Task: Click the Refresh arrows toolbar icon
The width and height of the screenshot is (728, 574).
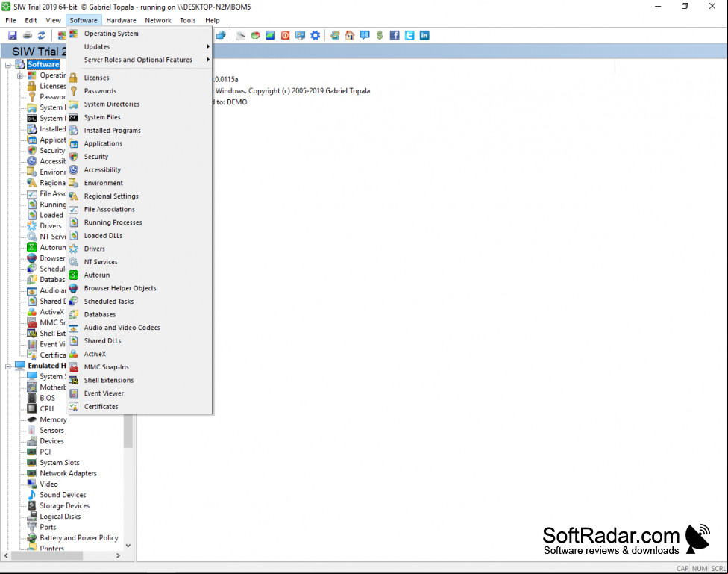Action: point(42,35)
